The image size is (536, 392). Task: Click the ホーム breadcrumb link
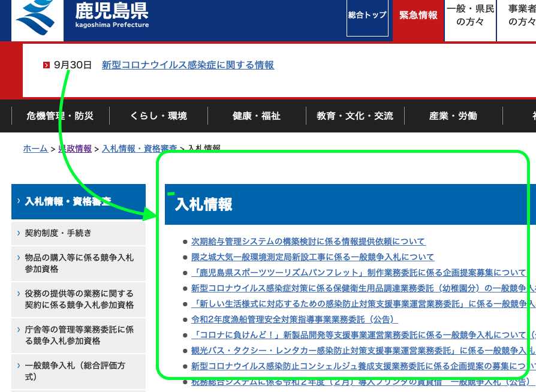click(x=35, y=149)
